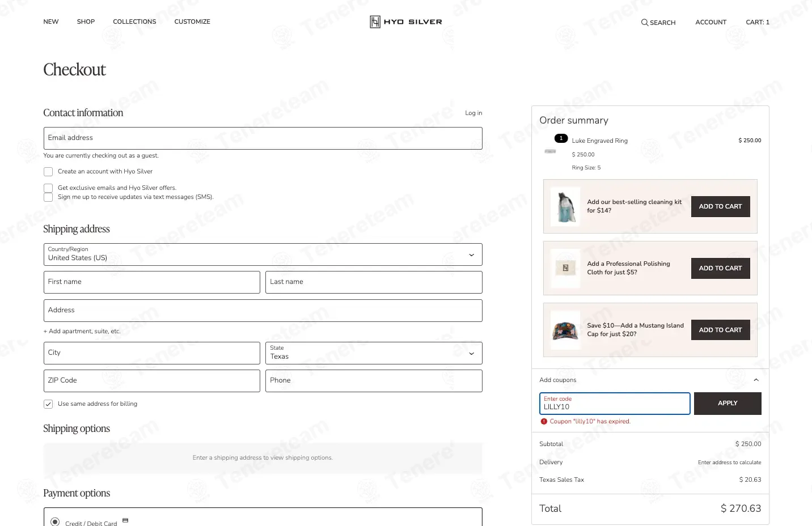Focus the City field
The image size is (812, 526).
(x=152, y=353)
